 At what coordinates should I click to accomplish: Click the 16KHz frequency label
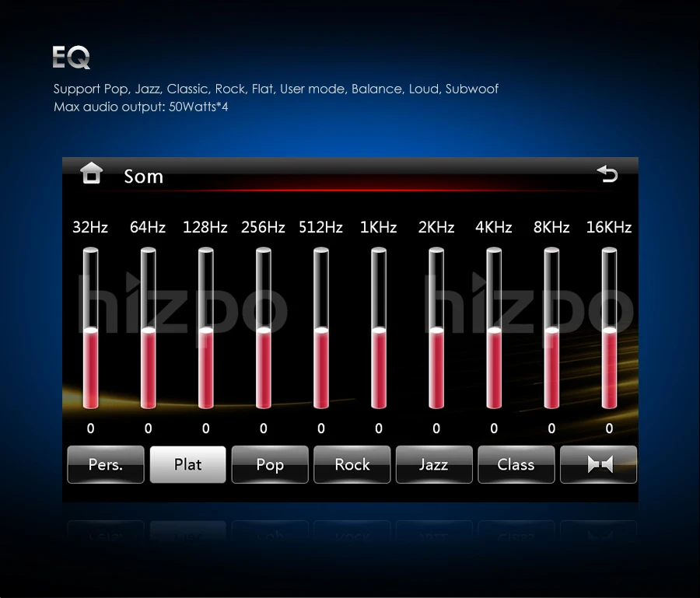point(609,227)
